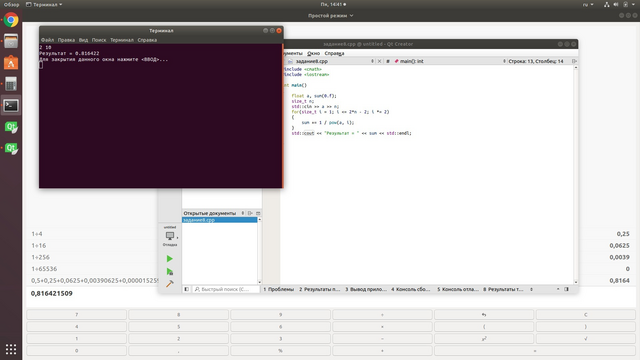Open Вид menu in the Terminal
Image resolution: width=640 pixels, height=360 pixels.
click(x=83, y=40)
